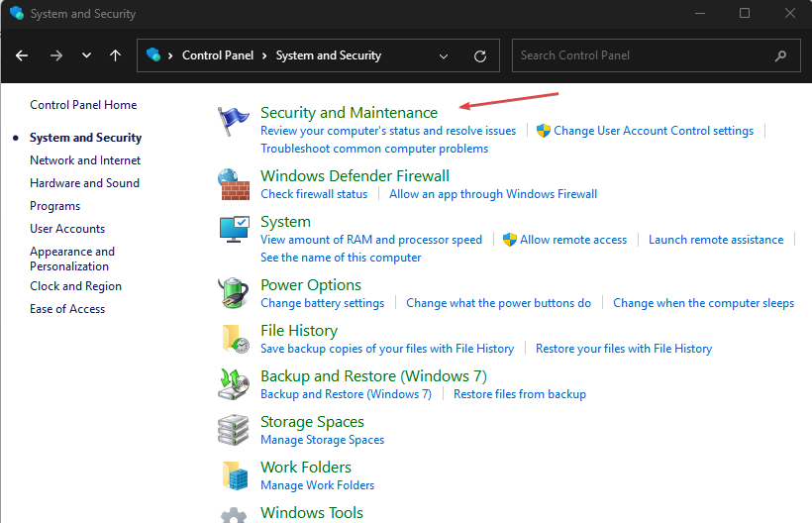Click Troubleshoot common computer problems
This screenshot has height=523, width=812.
(374, 149)
